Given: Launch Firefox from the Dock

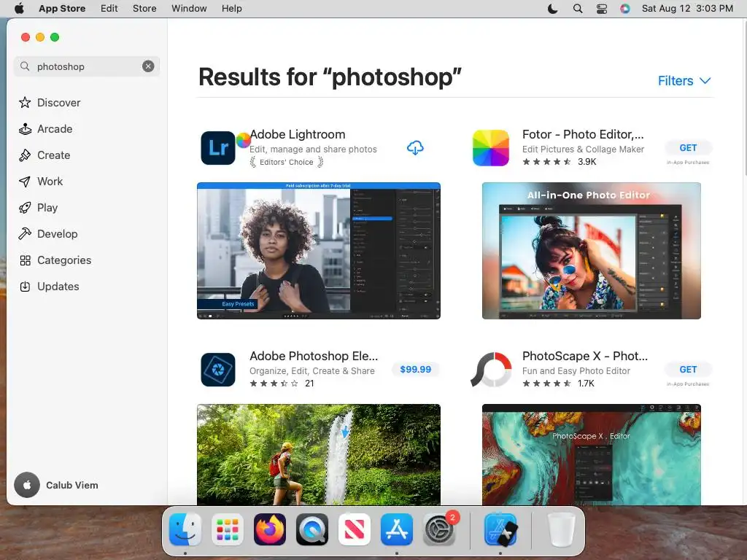Looking at the screenshot, I should (x=270, y=529).
